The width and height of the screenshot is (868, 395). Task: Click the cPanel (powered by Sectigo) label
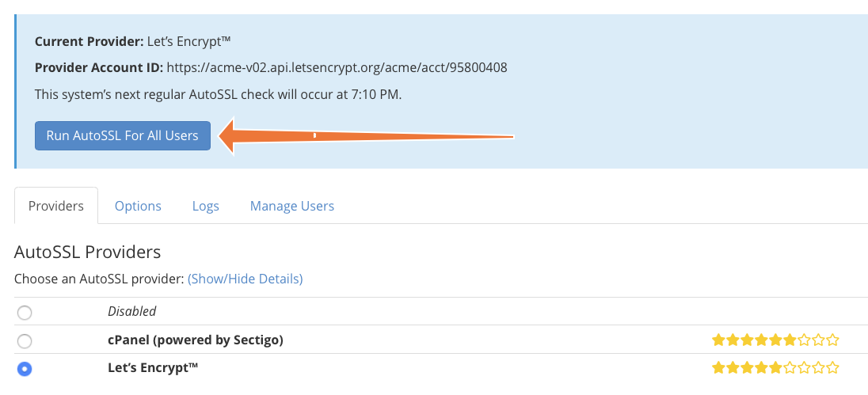[195, 340]
